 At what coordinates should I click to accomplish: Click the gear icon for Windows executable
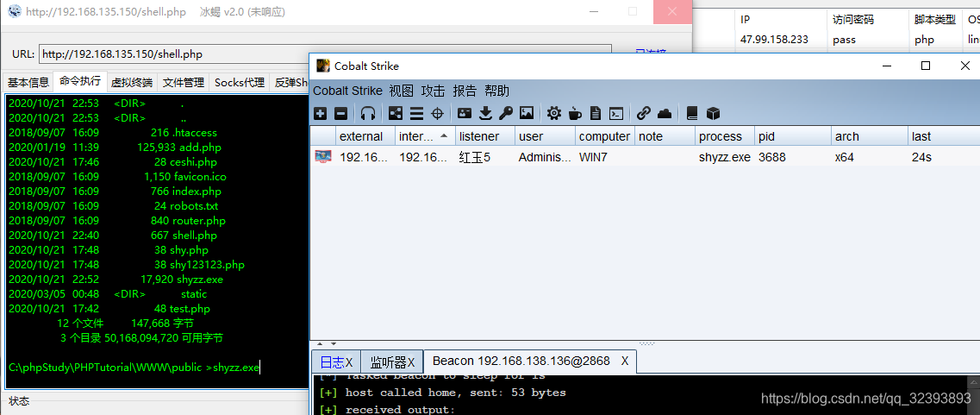pos(553,113)
